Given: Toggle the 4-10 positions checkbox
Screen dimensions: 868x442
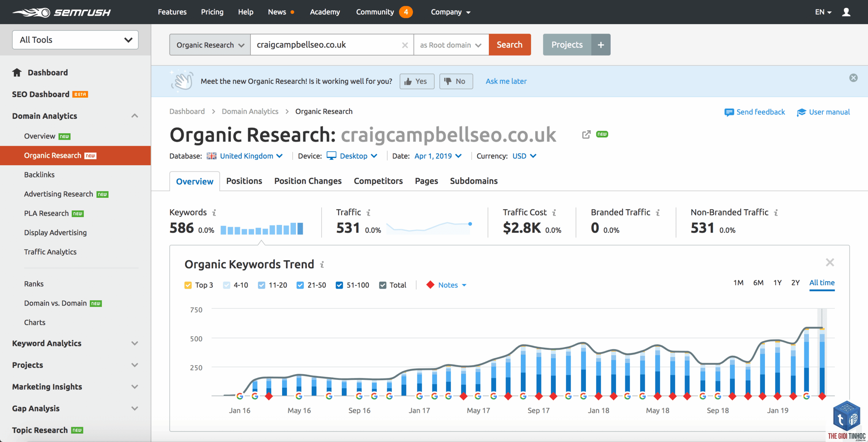Looking at the screenshot, I should click(226, 285).
